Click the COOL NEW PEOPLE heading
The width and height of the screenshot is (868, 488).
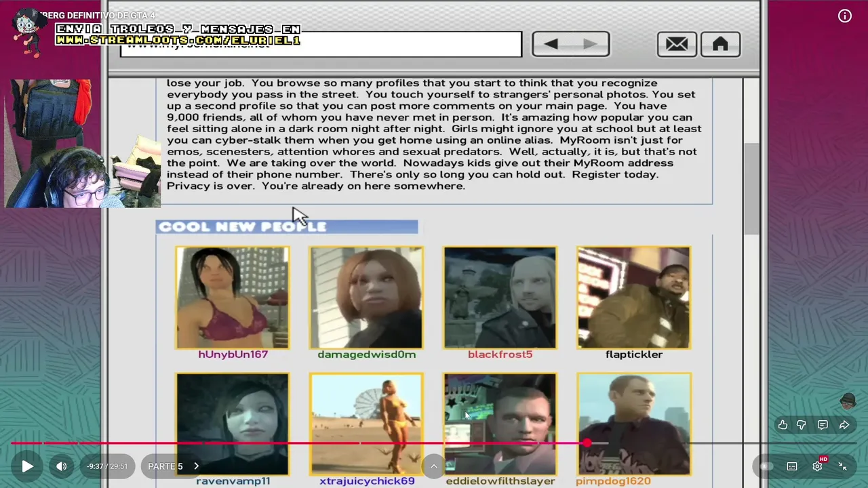(x=242, y=226)
